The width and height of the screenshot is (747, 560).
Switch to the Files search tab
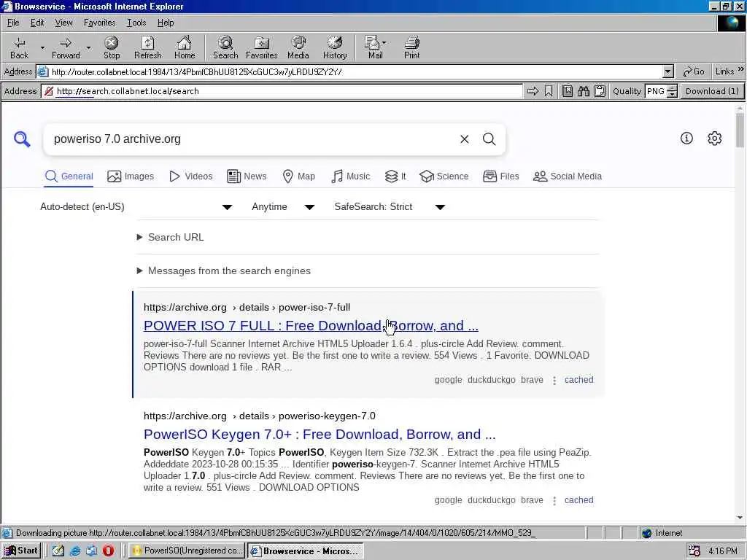click(x=500, y=176)
